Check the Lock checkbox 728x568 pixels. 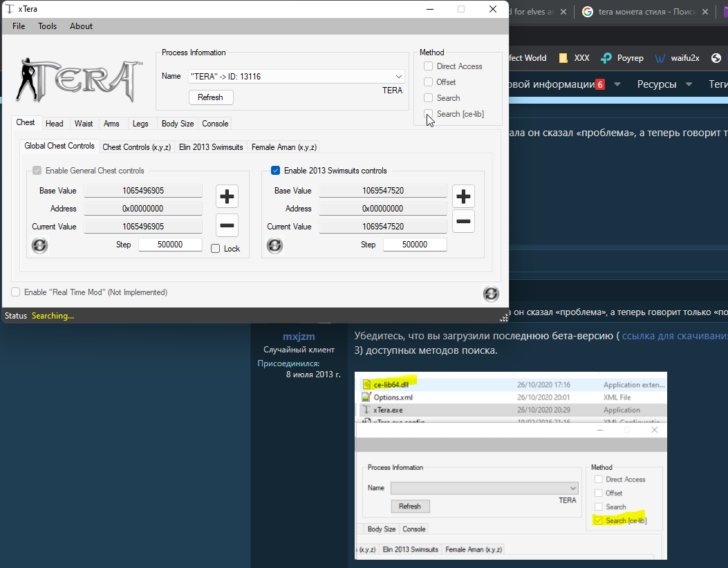(x=216, y=249)
